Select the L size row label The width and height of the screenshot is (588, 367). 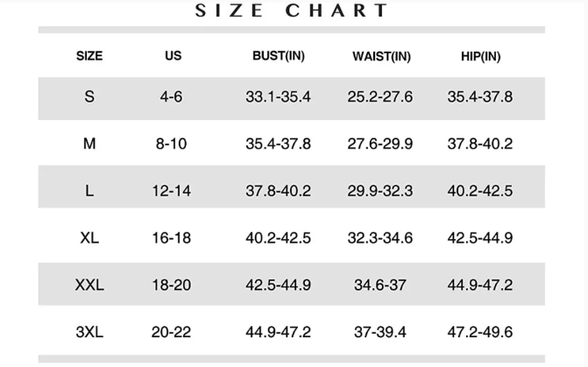[x=89, y=191]
